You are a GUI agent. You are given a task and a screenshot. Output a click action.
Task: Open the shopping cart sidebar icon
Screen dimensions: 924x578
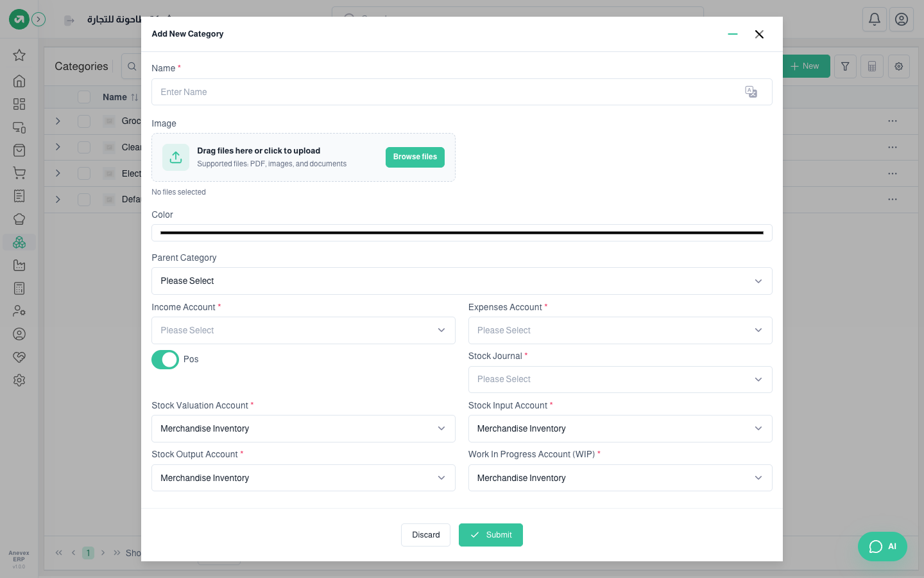[19, 173]
